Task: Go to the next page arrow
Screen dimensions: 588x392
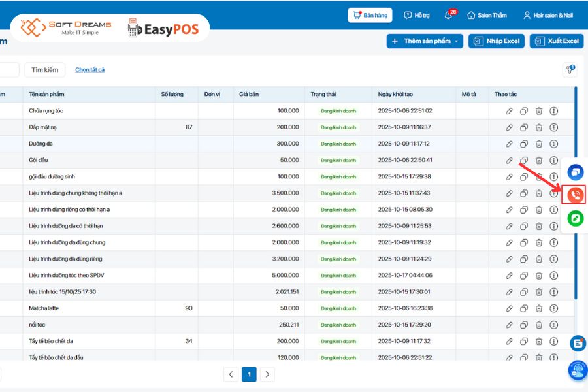Action: (x=267, y=374)
